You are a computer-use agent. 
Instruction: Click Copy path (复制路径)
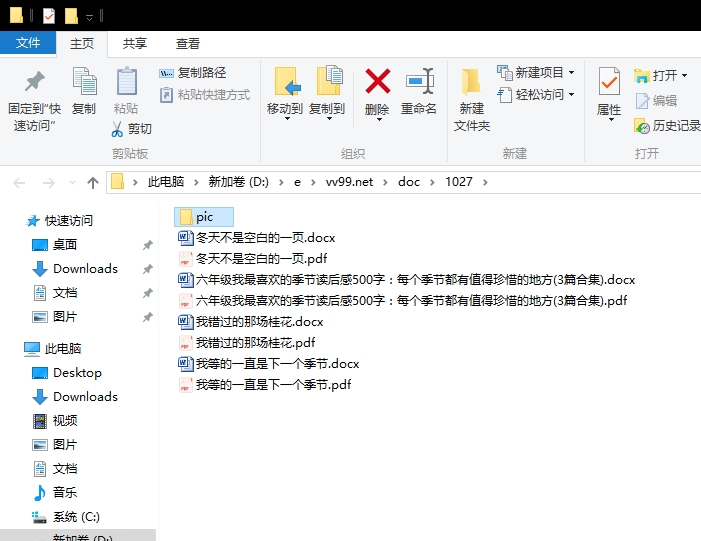coord(193,72)
